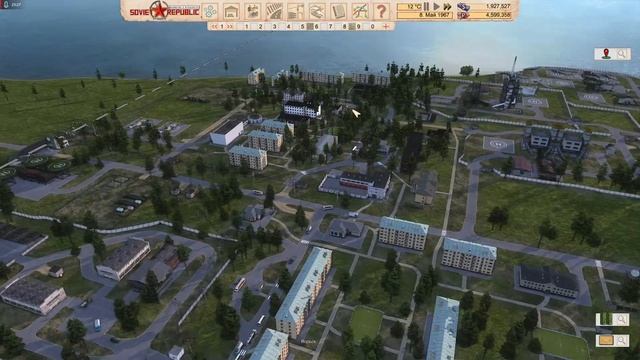
Task: Select quick slot 1
Action: (x=247, y=27)
